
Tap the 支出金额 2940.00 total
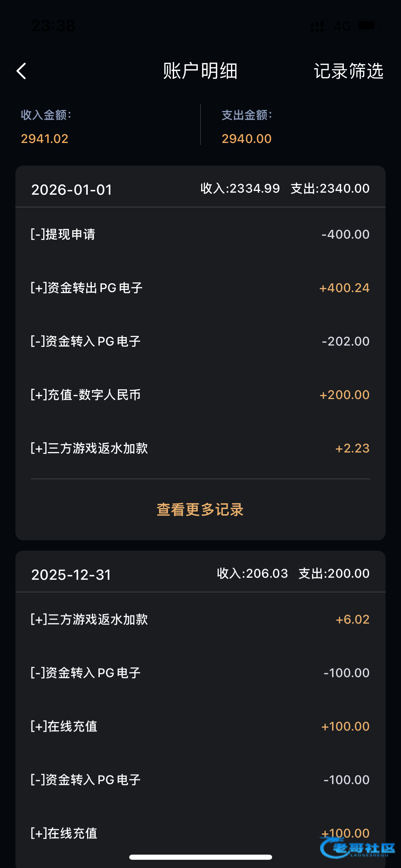pos(246,138)
